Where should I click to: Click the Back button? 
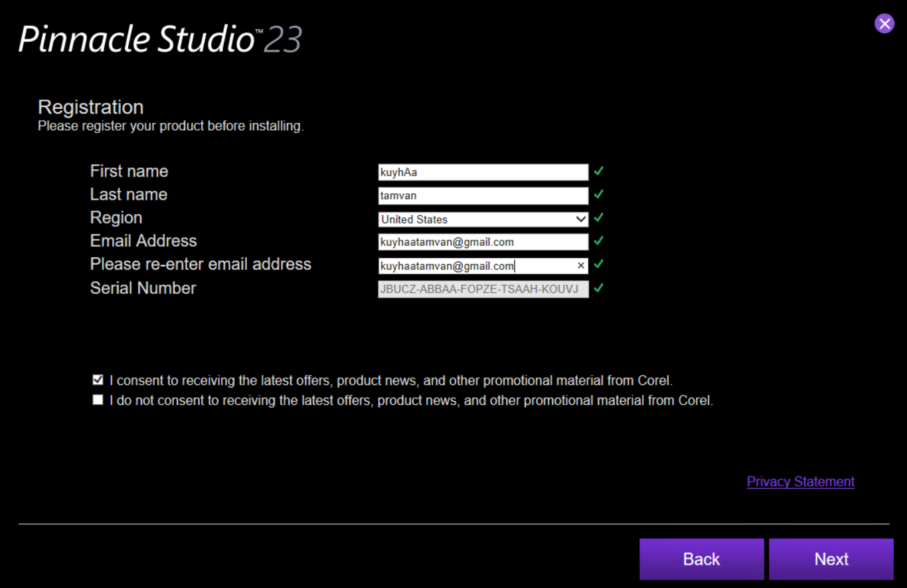702,559
